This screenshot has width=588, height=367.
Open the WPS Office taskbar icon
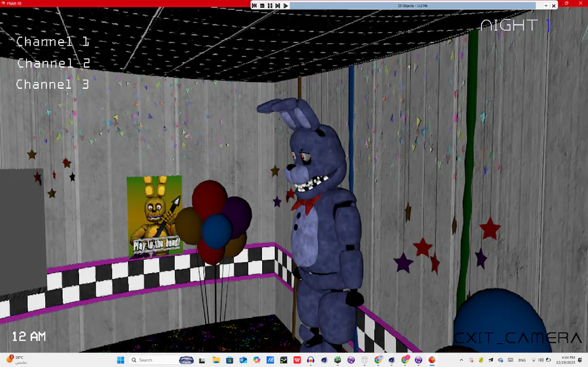pyautogui.click(x=297, y=360)
